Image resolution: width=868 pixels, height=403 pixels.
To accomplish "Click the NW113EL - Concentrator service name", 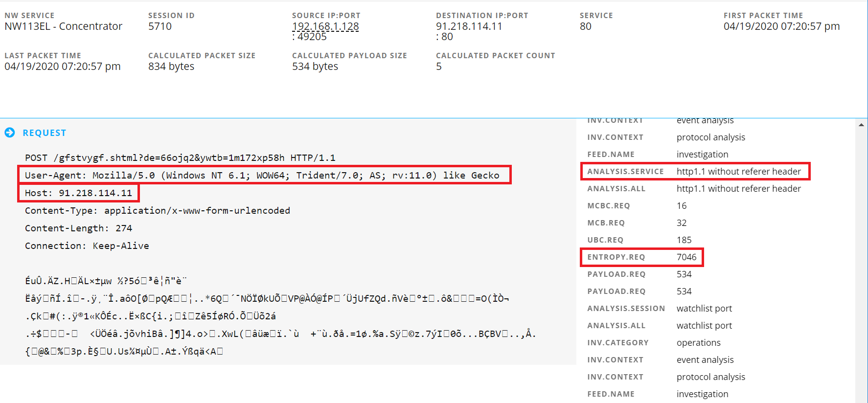I will click(63, 26).
